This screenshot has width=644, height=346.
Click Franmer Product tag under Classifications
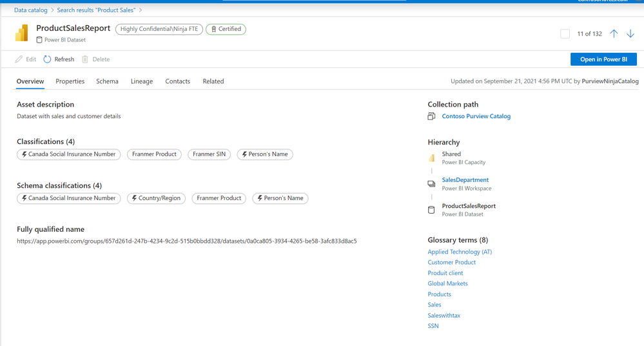tap(154, 154)
